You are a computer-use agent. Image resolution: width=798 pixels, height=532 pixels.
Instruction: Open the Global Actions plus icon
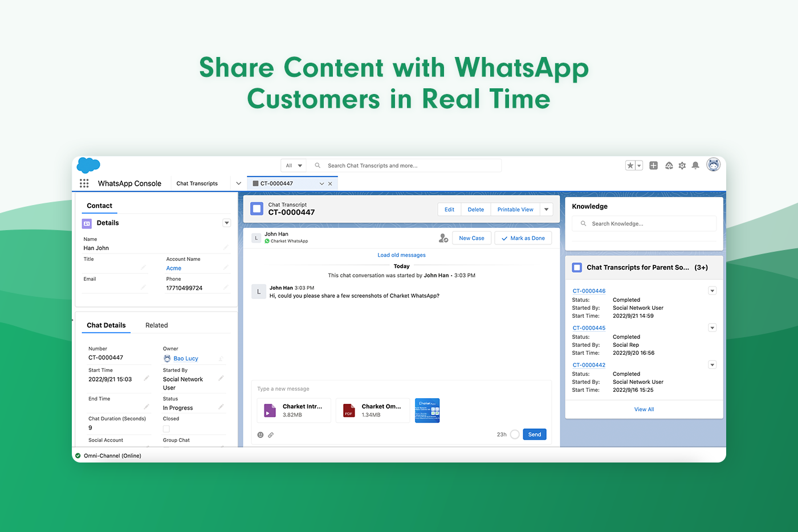pos(654,166)
